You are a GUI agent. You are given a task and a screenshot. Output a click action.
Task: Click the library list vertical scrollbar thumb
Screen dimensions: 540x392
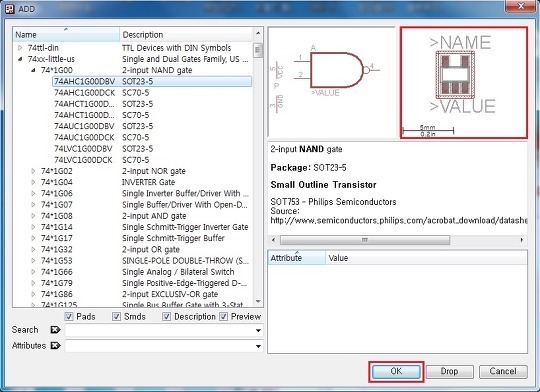pyautogui.click(x=258, y=50)
